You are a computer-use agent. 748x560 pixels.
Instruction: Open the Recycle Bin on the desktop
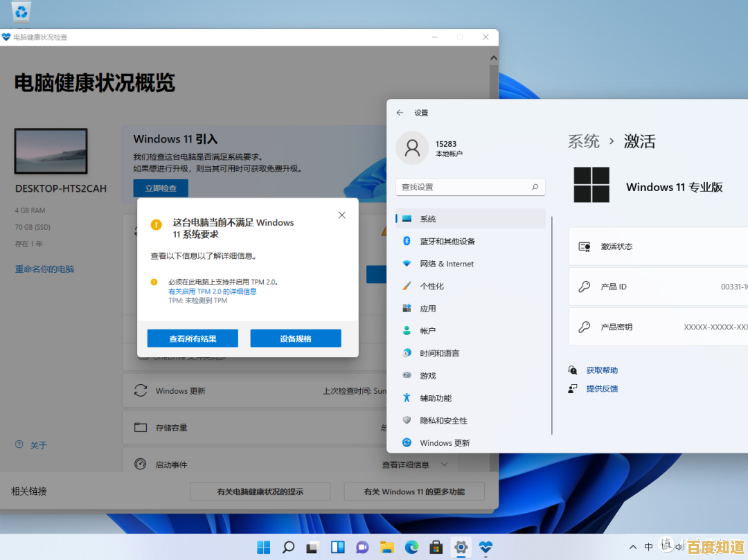point(21,12)
